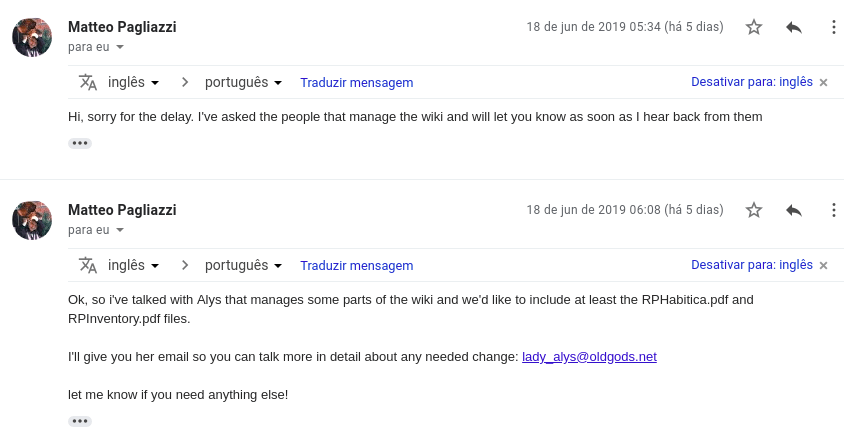Screen dimensions: 850x444
Task: Dismiss translation bar on second message
Action: point(823,266)
